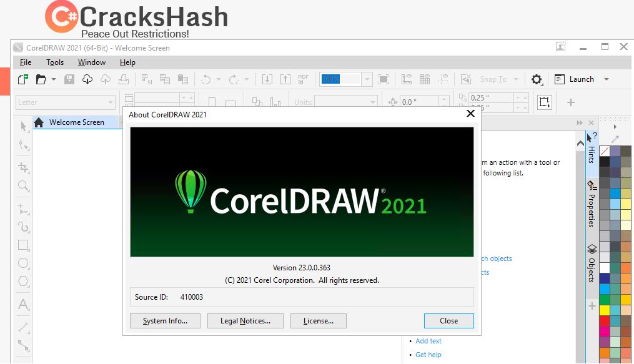Click the cloud download icon

[87, 79]
